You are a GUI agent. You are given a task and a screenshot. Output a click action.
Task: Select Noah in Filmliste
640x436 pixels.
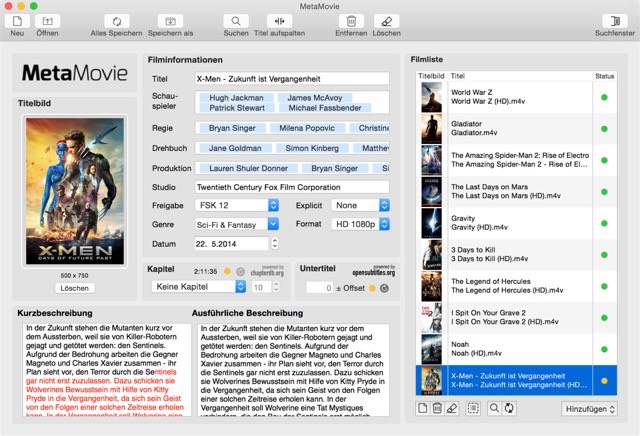tap(516, 349)
